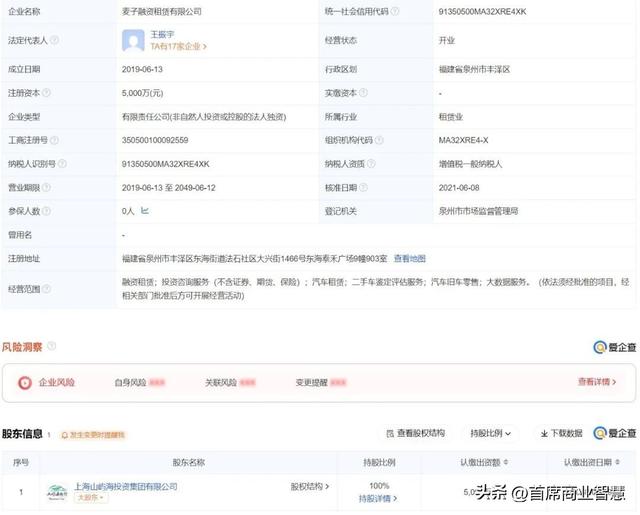Open the help icon beside 注册资本
This screenshot has height=515, width=640.
(47, 93)
